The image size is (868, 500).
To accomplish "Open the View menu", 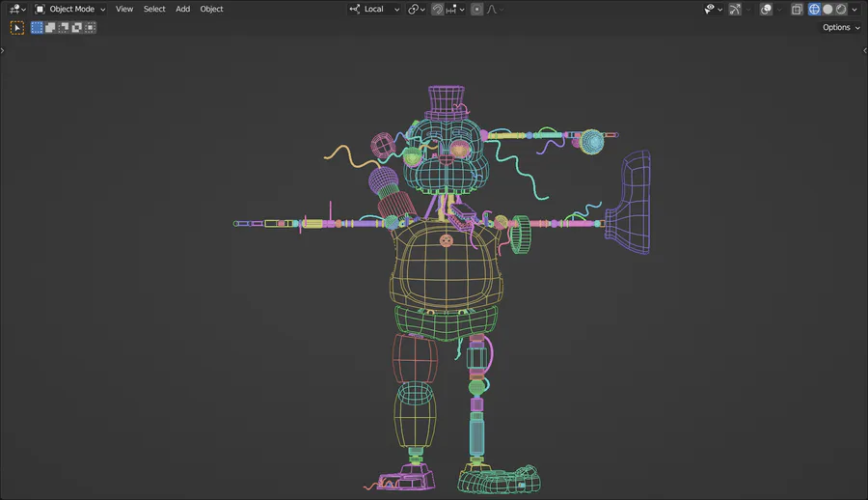I will pyautogui.click(x=124, y=9).
